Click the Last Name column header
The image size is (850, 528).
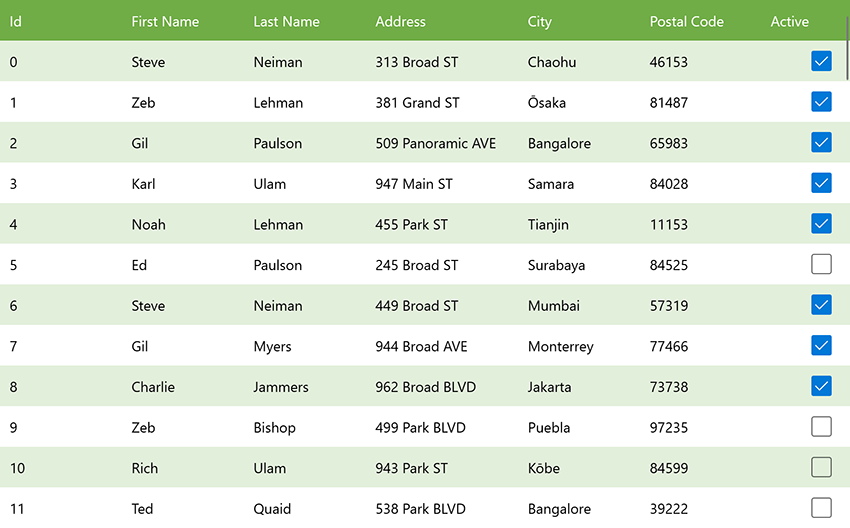coord(286,21)
